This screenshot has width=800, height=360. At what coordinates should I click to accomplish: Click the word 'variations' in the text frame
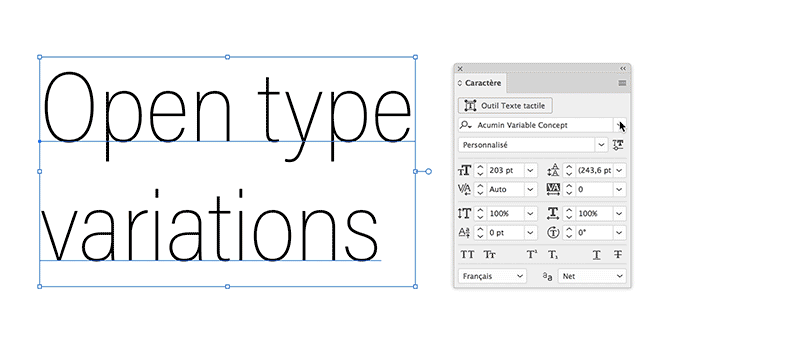click(210, 225)
